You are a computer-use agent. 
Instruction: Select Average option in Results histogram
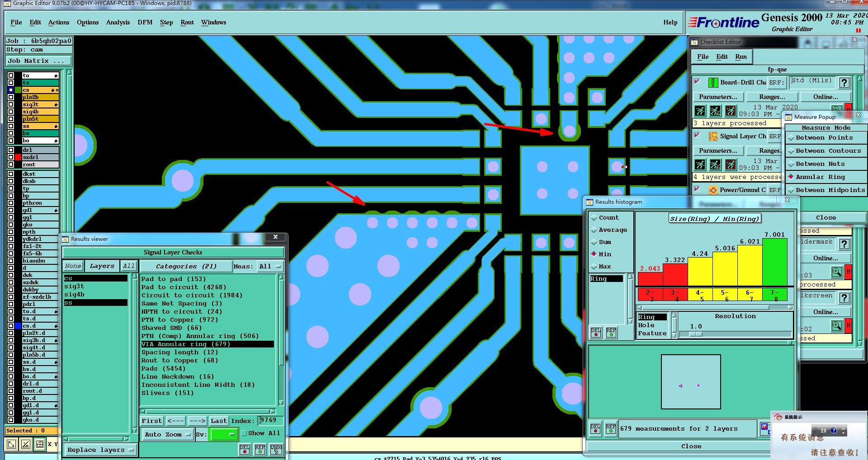[x=609, y=230]
